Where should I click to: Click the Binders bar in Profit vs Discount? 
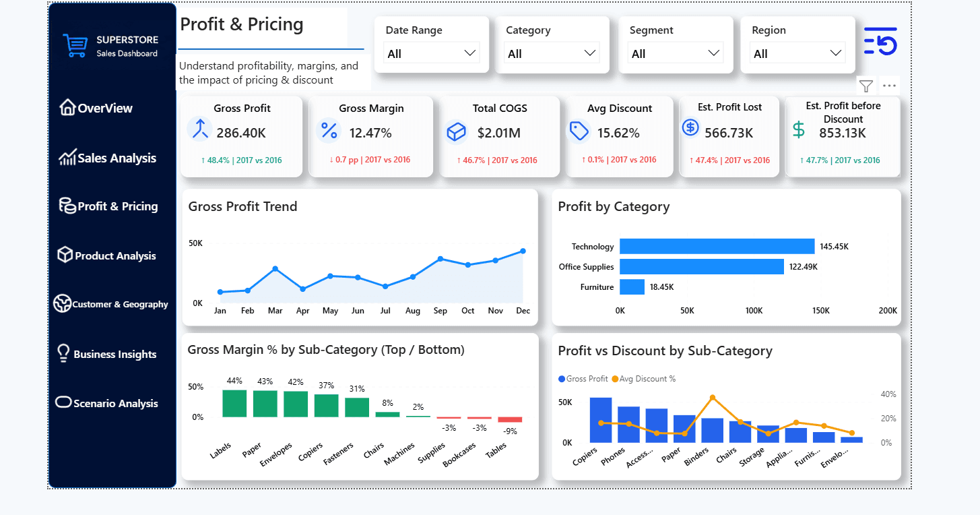pyautogui.click(x=712, y=430)
